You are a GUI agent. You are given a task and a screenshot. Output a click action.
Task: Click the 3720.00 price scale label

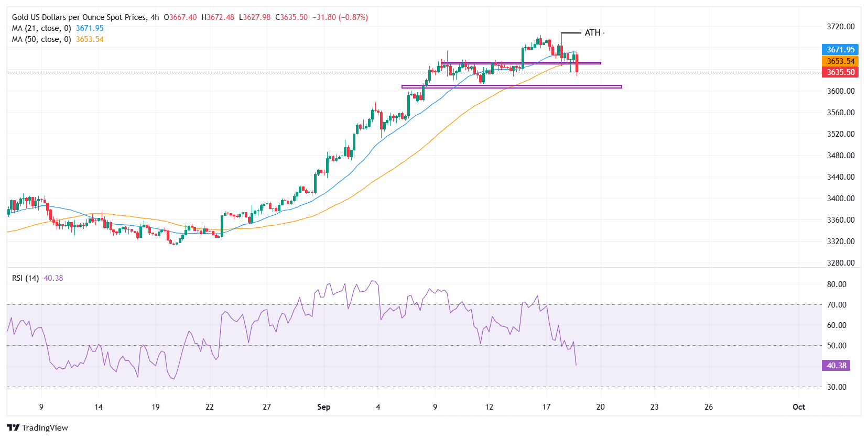coord(841,27)
